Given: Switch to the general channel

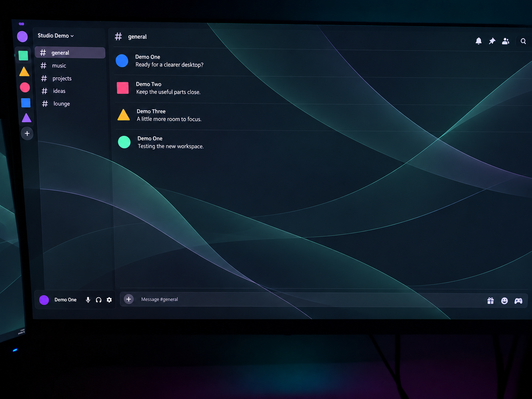Looking at the screenshot, I should (70, 53).
